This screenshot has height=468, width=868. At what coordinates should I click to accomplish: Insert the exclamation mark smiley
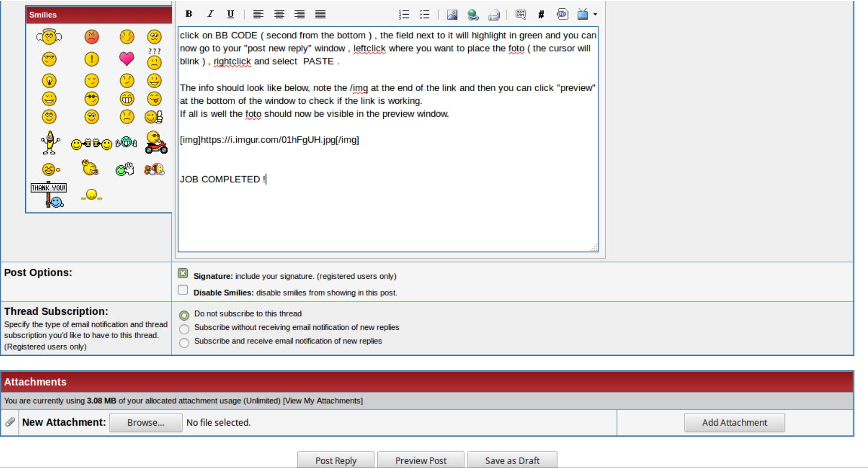click(92, 59)
